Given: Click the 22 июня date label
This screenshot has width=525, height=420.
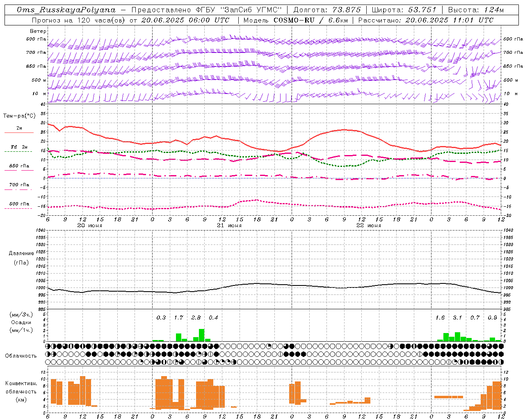Looking at the screenshot, I should point(369,226).
